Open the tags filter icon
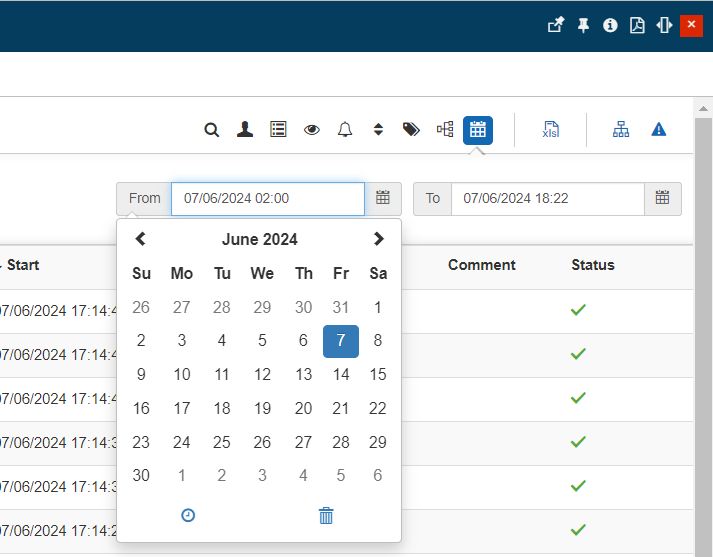Screen dimensions: 713x557 [x=411, y=130]
